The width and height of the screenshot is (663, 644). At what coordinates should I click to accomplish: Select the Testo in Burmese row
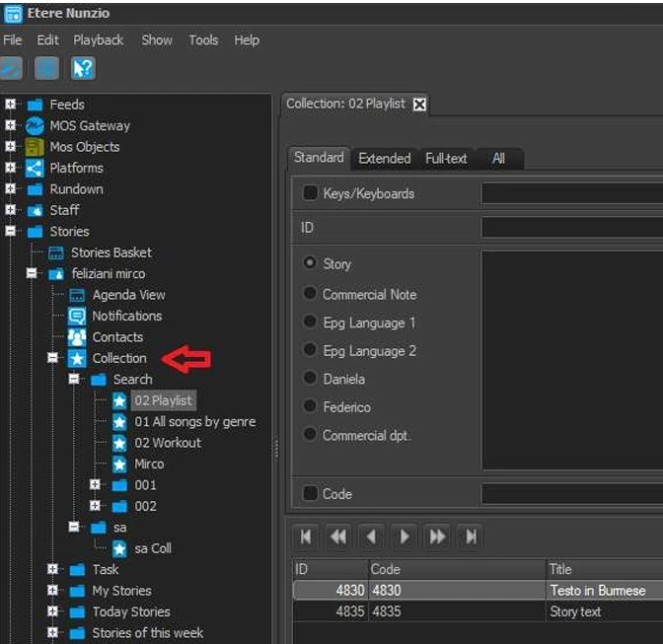coord(597,590)
